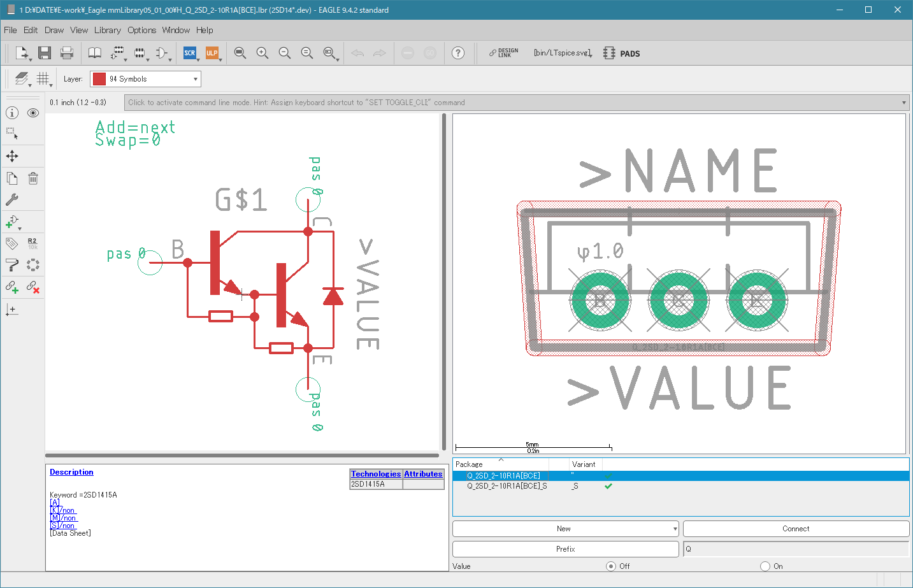Click the Help question mark icon
The width and height of the screenshot is (913, 588).
(x=457, y=53)
